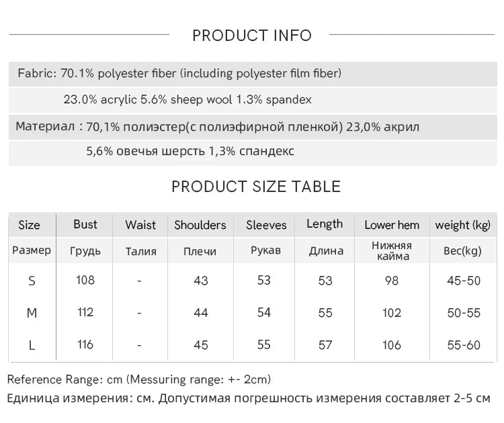Click the Reference Range measuring note
Viewport: 504px width, 423px height.
tap(139, 379)
